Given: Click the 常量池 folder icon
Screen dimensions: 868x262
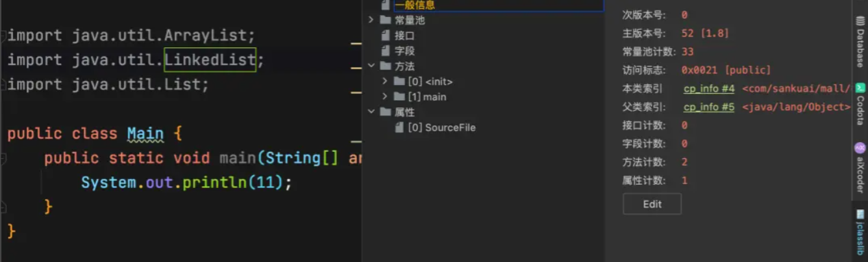Looking at the screenshot, I should [386, 20].
